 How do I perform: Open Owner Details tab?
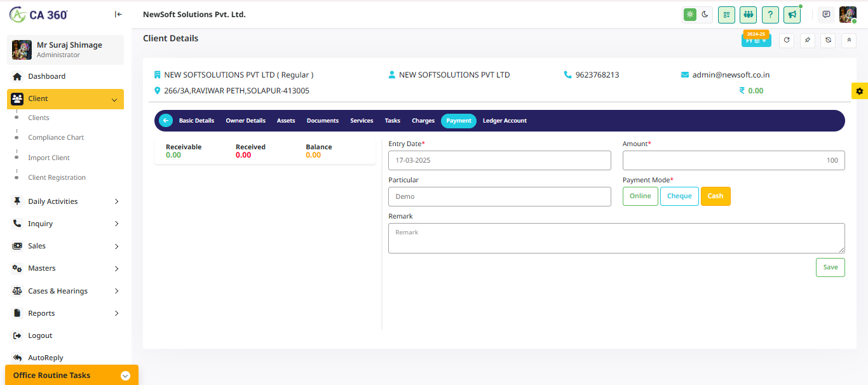coord(245,121)
